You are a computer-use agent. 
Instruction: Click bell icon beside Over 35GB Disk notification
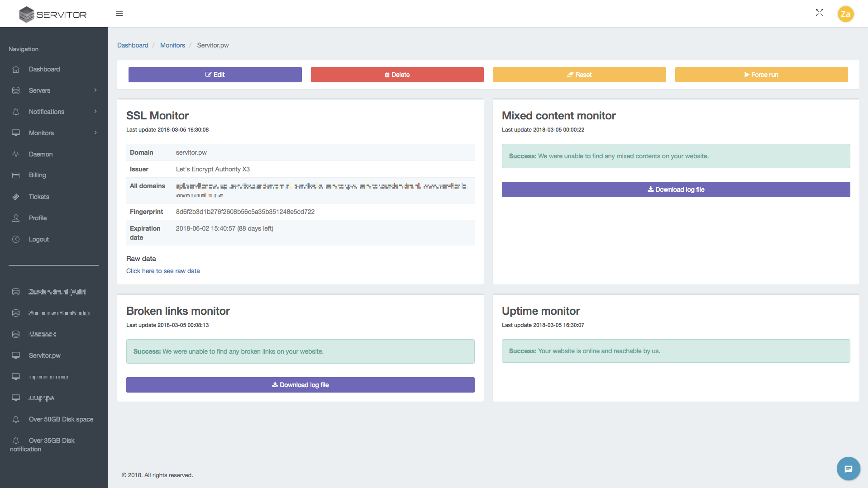tap(16, 441)
